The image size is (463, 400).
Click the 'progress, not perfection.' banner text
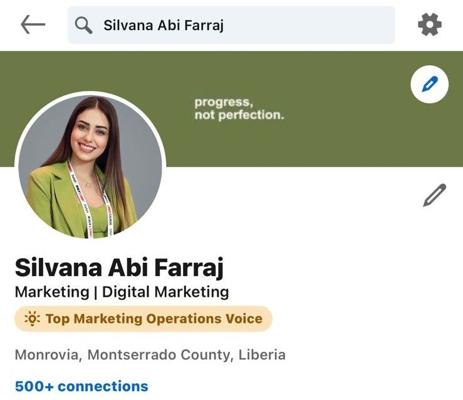tap(239, 108)
